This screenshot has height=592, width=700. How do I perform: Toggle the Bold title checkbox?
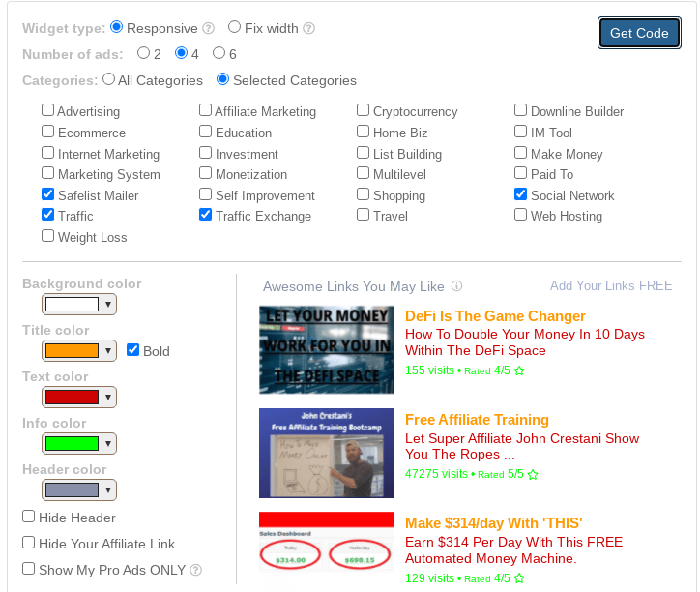(x=133, y=350)
